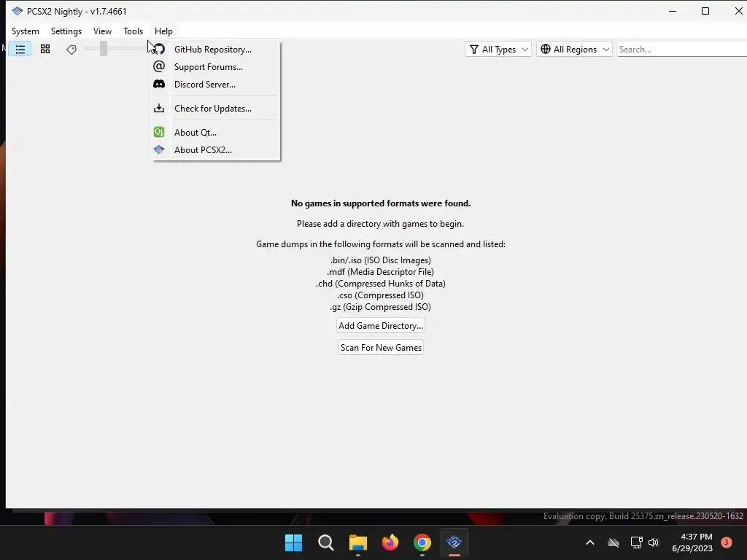The height and width of the screenshot is (560, 747).
Task: Click the PCSX2 logo in menu
Action: [x=159, y=149]
